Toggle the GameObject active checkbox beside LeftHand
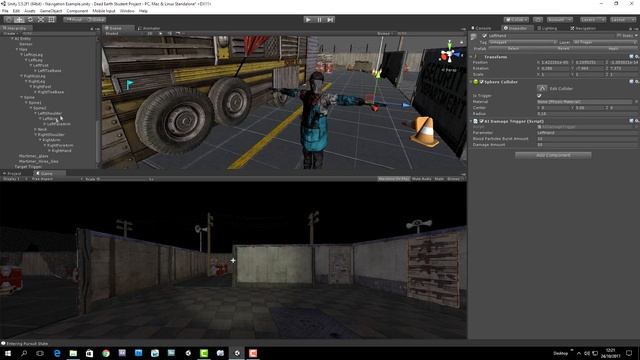The height and width of the screenshot is (360, 640). [x=484, y=36]
